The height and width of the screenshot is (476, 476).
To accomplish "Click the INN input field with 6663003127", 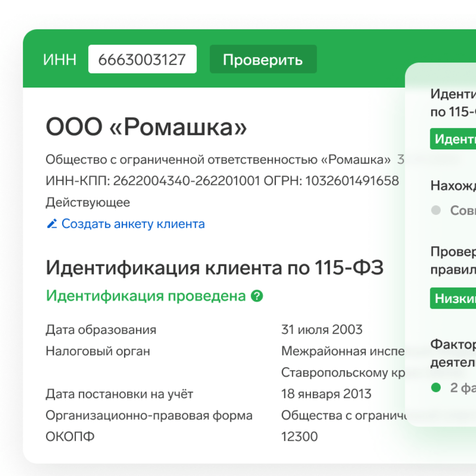I will (142, 59).
